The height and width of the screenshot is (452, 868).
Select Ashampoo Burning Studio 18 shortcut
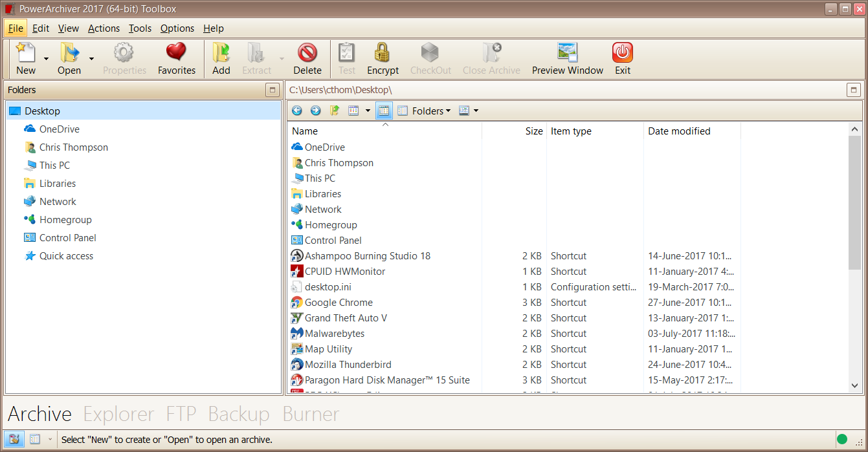coord(361,256)
